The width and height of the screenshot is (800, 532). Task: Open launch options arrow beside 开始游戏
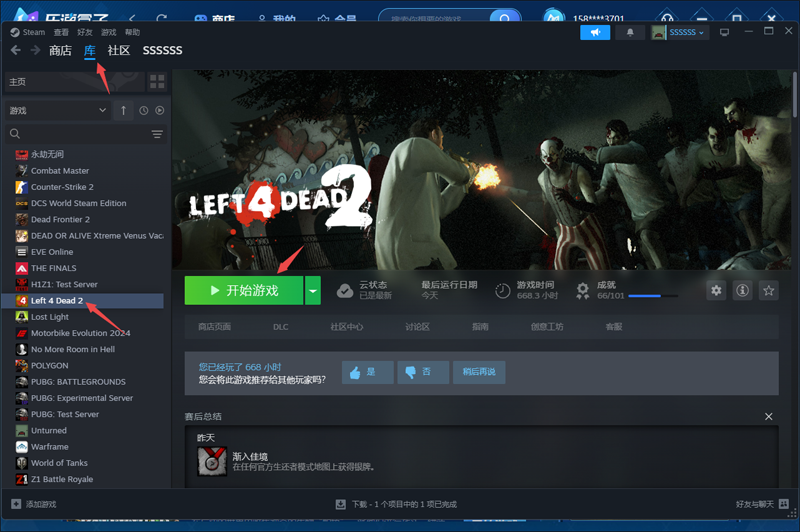[x=313, y=290]
